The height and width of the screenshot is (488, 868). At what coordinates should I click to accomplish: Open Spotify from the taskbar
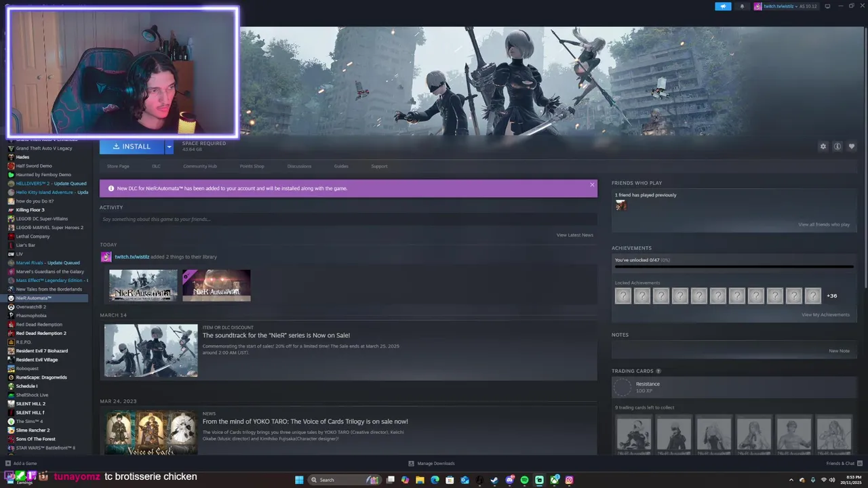(x=524, y=480)
